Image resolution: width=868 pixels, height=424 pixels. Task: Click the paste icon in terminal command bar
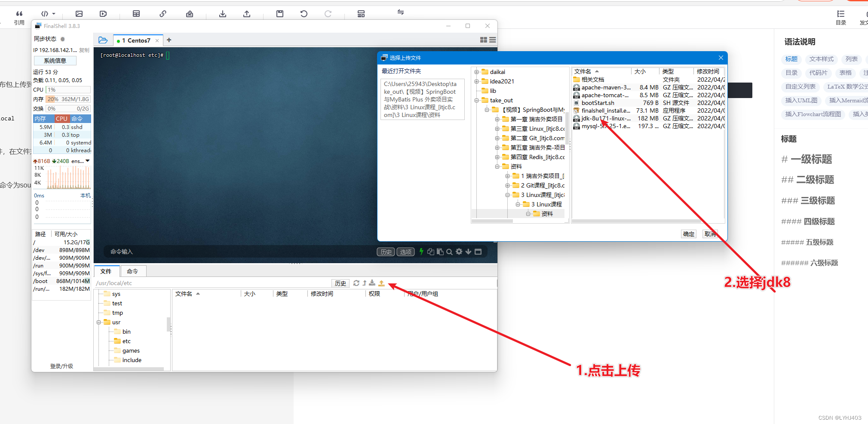point(440,252)
